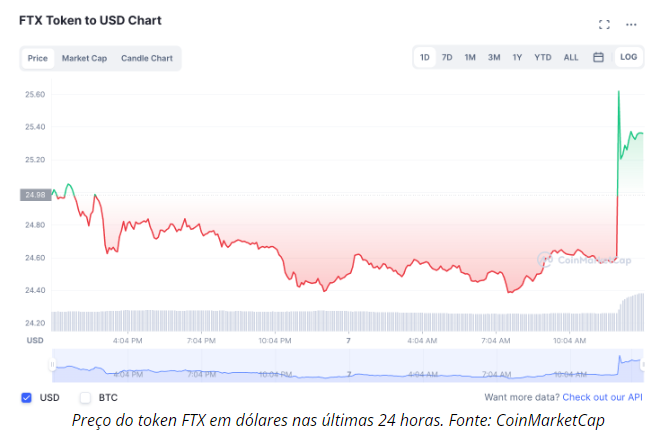Select the 3M time range
This screenshot has width=668, height=437.
[x=494, y=57]
